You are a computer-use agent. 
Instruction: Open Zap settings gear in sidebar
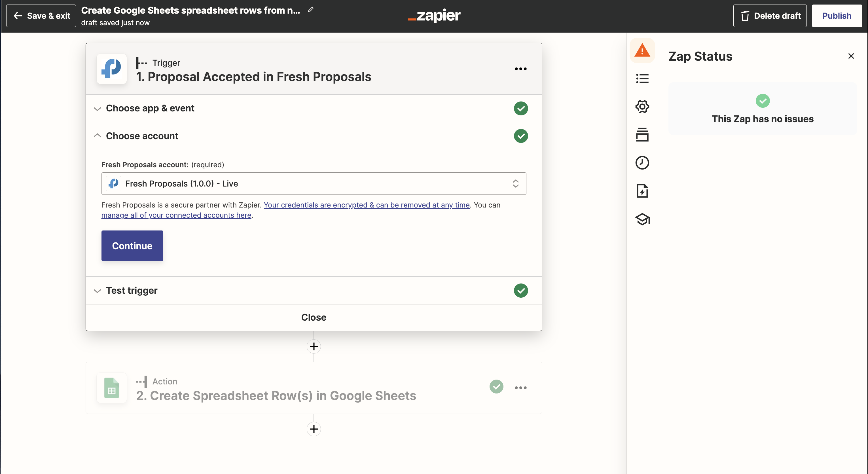(642, 107)
